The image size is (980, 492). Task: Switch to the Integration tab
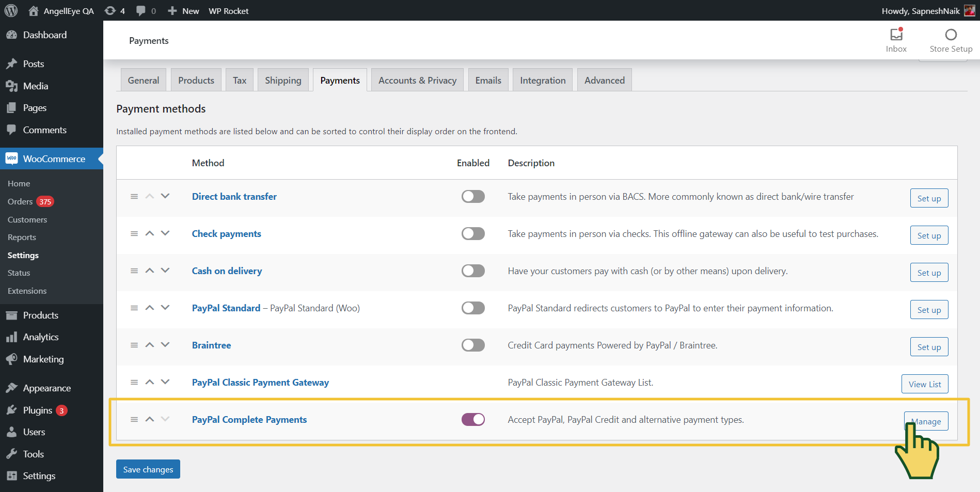click(x=543, y=80)
